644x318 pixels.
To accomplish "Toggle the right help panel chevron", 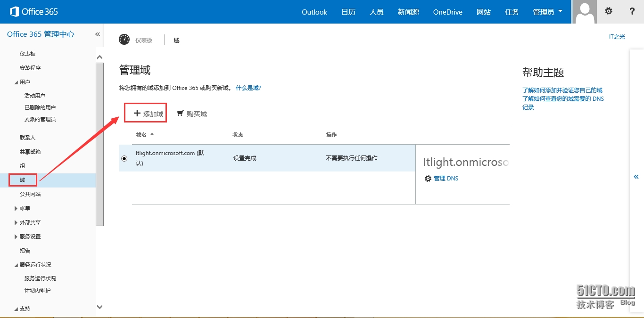I will coord(636,177).
